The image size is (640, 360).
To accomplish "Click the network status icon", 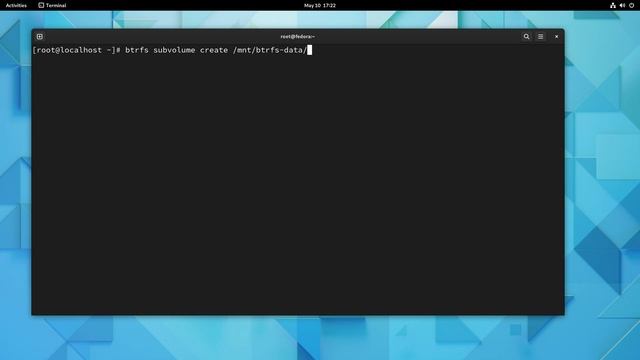I will (613, 5).
